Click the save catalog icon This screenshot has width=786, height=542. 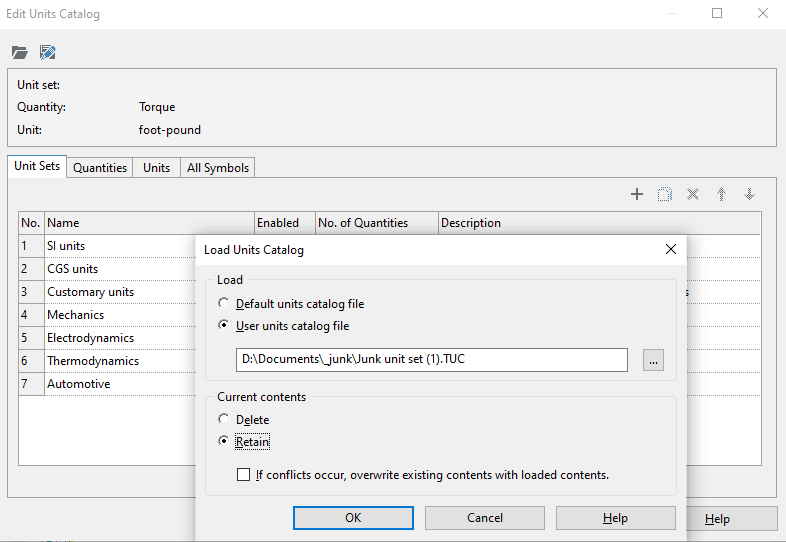click(x=47, y=52)
